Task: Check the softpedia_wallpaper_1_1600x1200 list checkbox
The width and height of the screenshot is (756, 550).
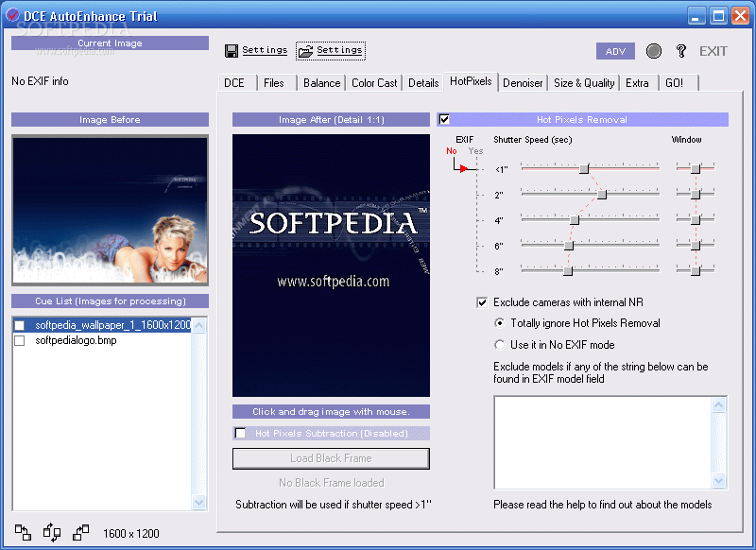Action: (x=19, y=325)
